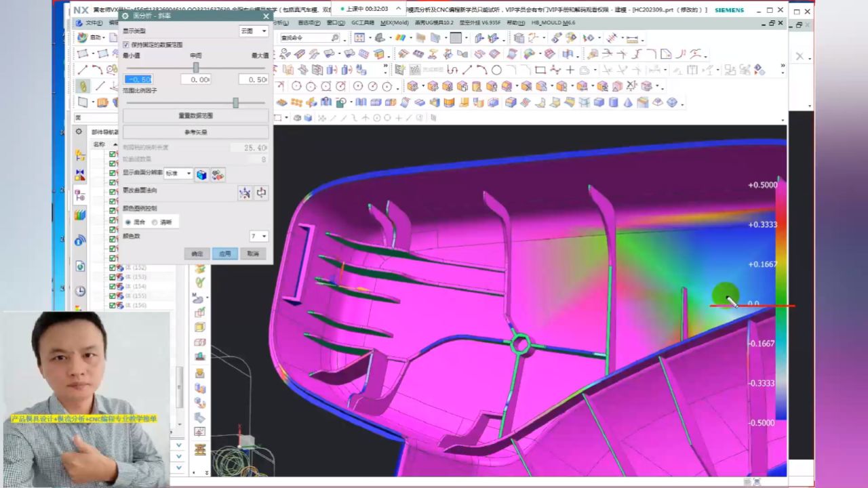Open the history clock sidebar tab
Viewport: 868px width, 488px height.
click(x=80, y=291)
